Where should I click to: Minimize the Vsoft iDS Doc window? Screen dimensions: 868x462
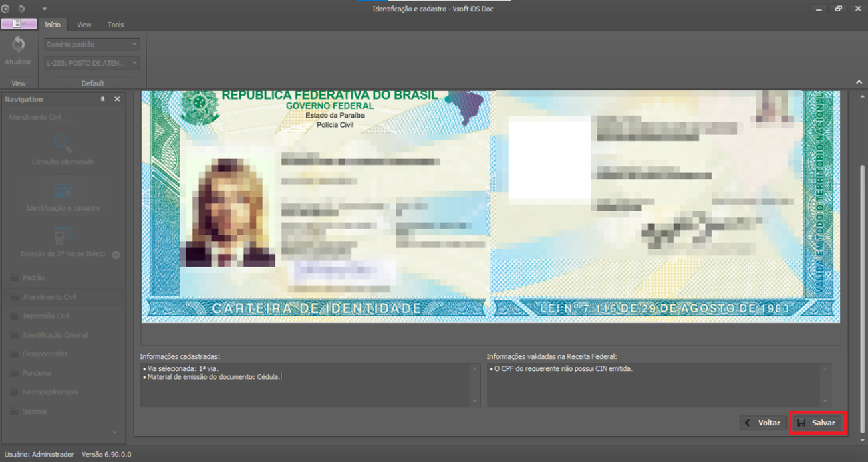pyautogui.click(x=819, y=9)
